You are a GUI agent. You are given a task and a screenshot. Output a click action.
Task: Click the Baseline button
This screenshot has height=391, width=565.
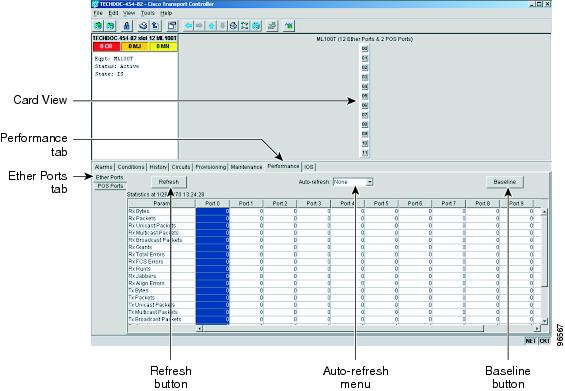[504, 182]
